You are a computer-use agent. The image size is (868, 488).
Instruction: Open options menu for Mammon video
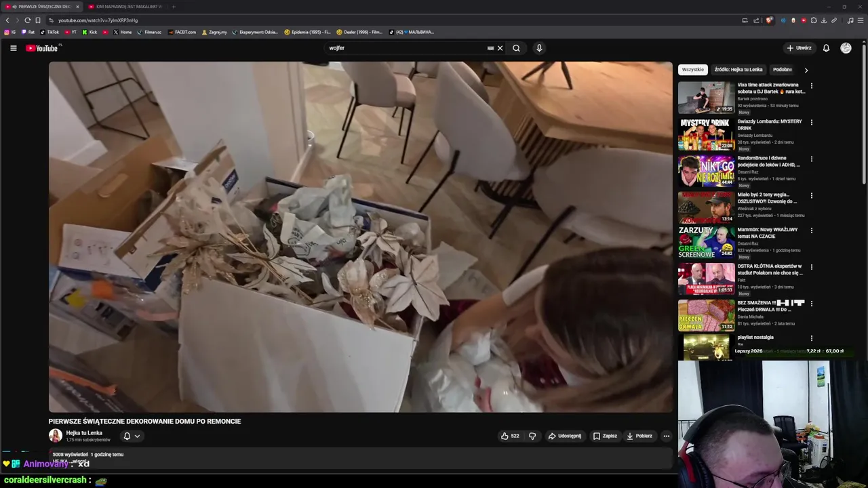point(811,230)
